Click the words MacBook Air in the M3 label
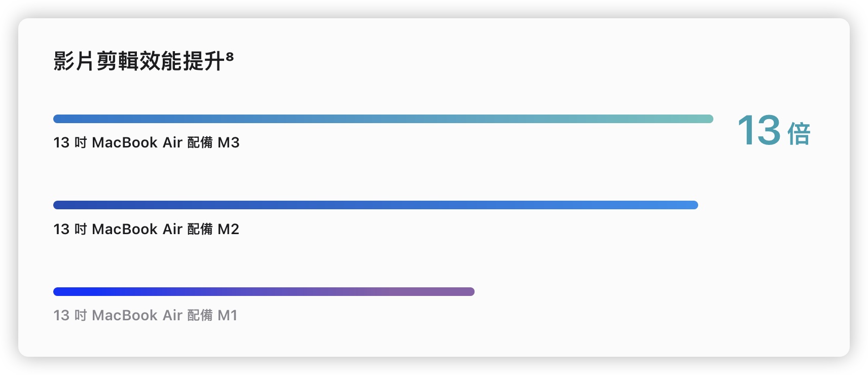868x375 pixels. click(x=137, y=142)
